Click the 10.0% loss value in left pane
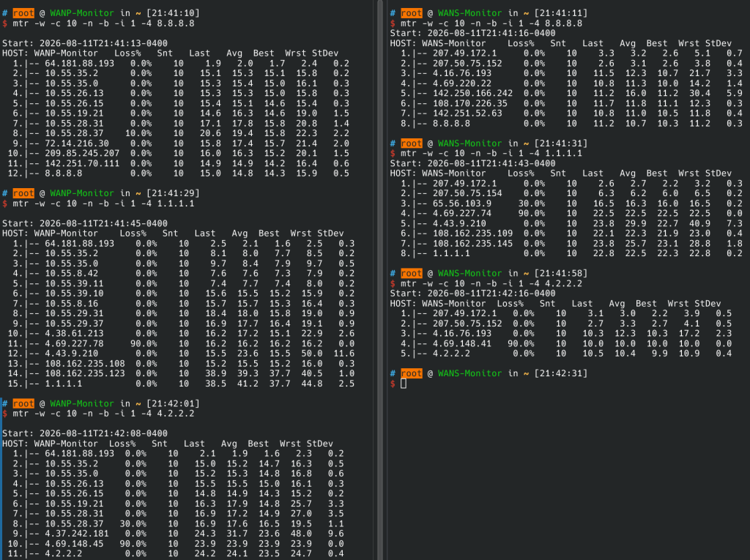Screen dimensions: 750x560 point(138,133)
